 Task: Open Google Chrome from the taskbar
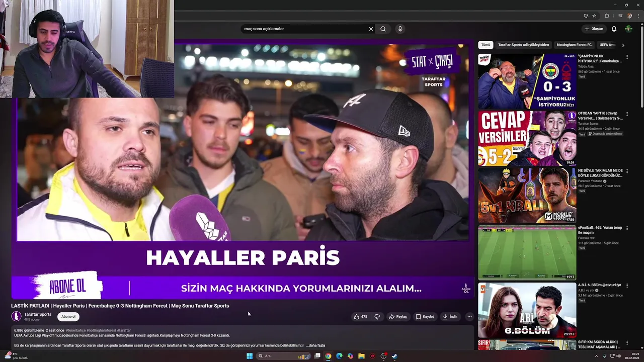click(328, 356)
